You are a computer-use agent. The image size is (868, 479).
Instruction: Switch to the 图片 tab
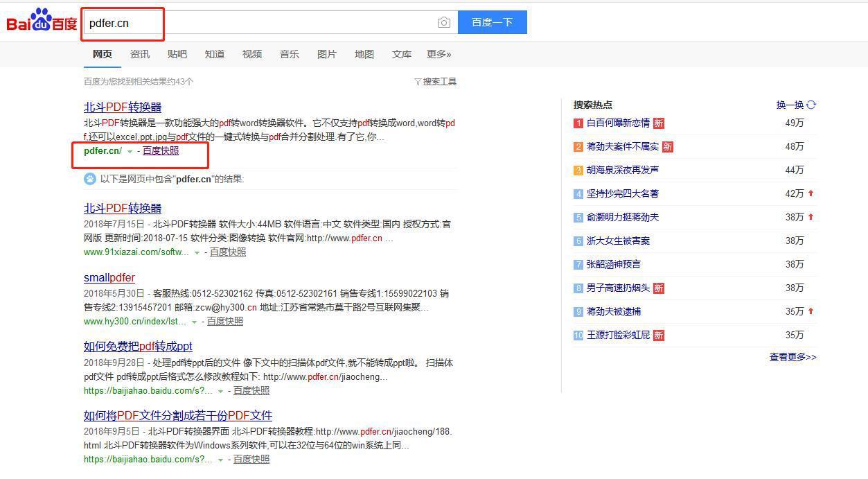(326, 54)
